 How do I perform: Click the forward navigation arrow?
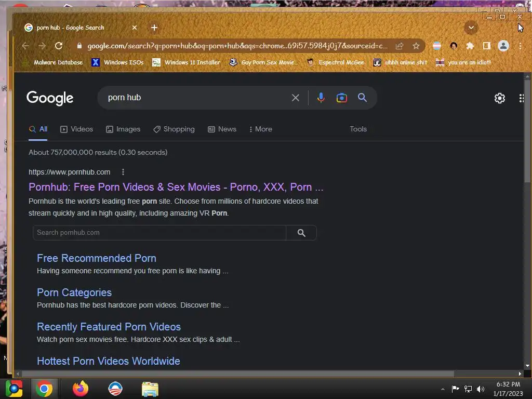tap(42, 46)
